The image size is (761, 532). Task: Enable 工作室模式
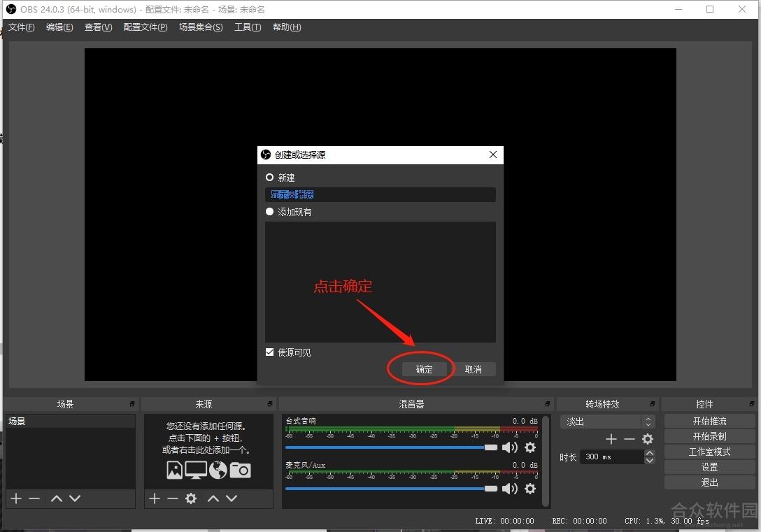click(709, 452)
